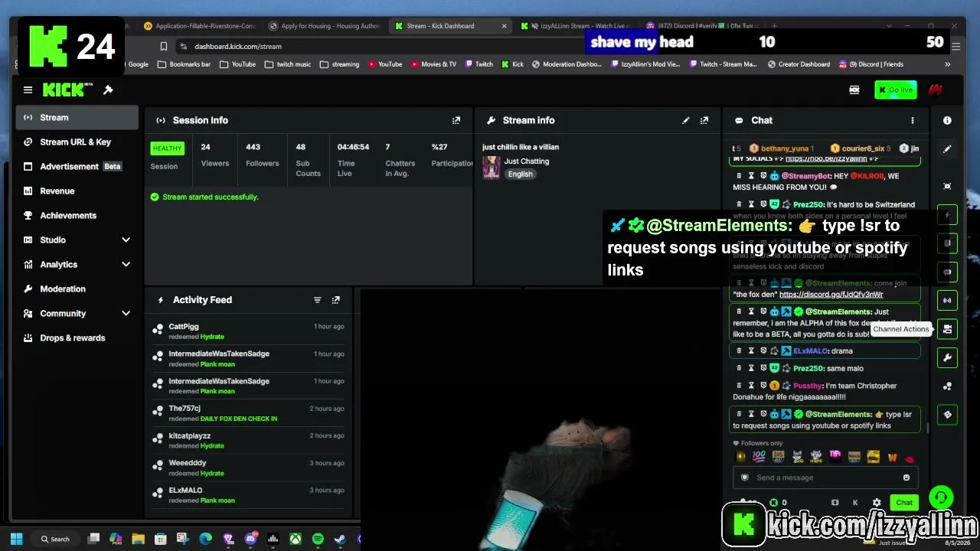The image size is (980, 551).
Task: Open the Xbox app from the taskbar
Action: [295, 540]
